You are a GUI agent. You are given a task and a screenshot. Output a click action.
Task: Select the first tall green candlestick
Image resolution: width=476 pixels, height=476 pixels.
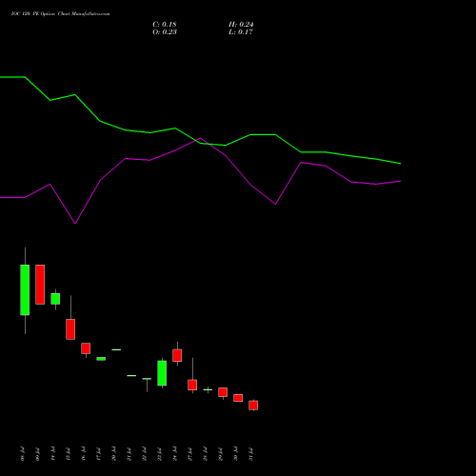click(x=25, y=289)
